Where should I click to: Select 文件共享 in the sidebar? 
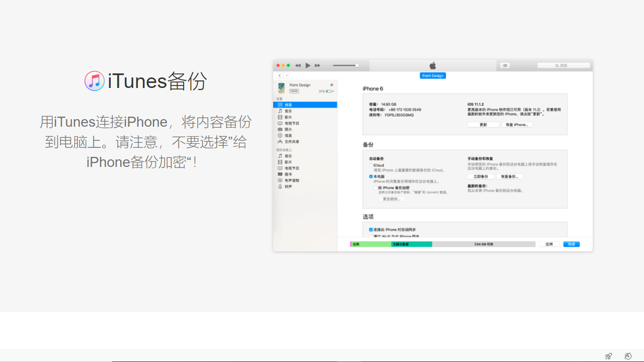point(291,141)
